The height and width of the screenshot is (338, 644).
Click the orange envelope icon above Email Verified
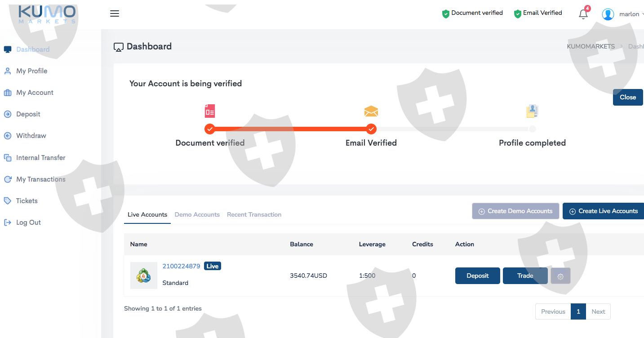tap(371, 111)
